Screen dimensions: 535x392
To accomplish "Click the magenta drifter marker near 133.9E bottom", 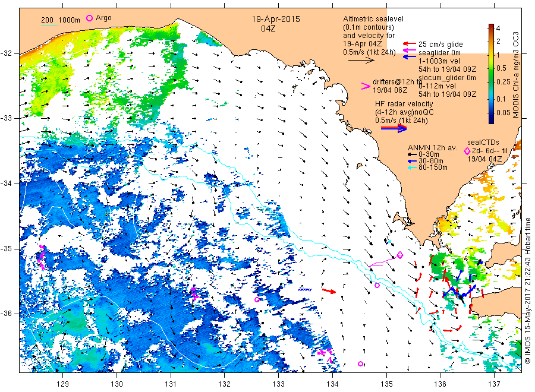I will point(325,355).
